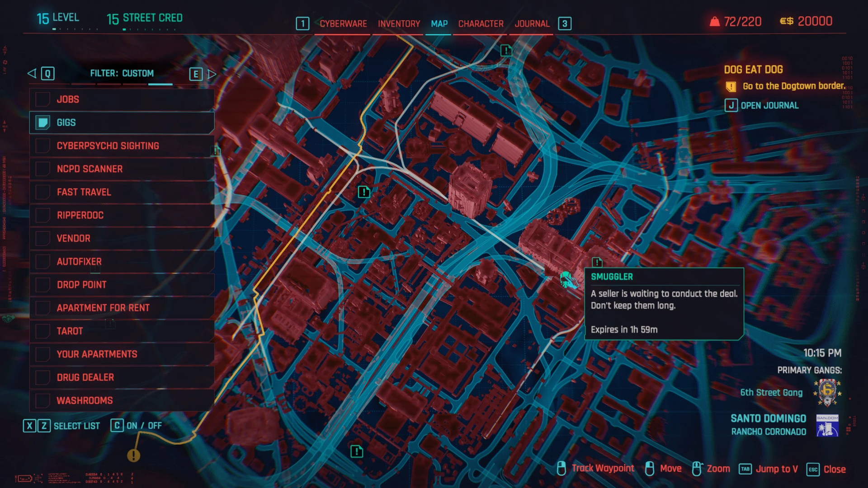Select the gig marker at the map's top edge
Viewport: 868px width, 488px height.
[506, 50]
